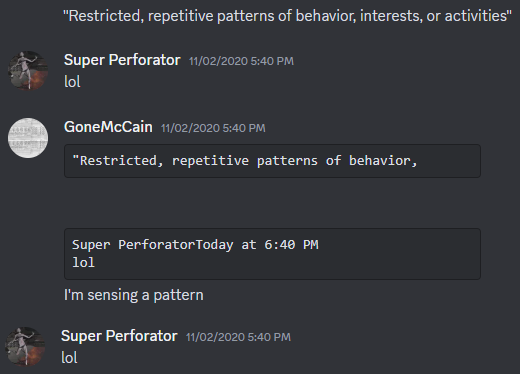Screen dimensions: 520x374
Task: Click the word 'pattern' in GoneMcCain's message
Action: [178, 295]
